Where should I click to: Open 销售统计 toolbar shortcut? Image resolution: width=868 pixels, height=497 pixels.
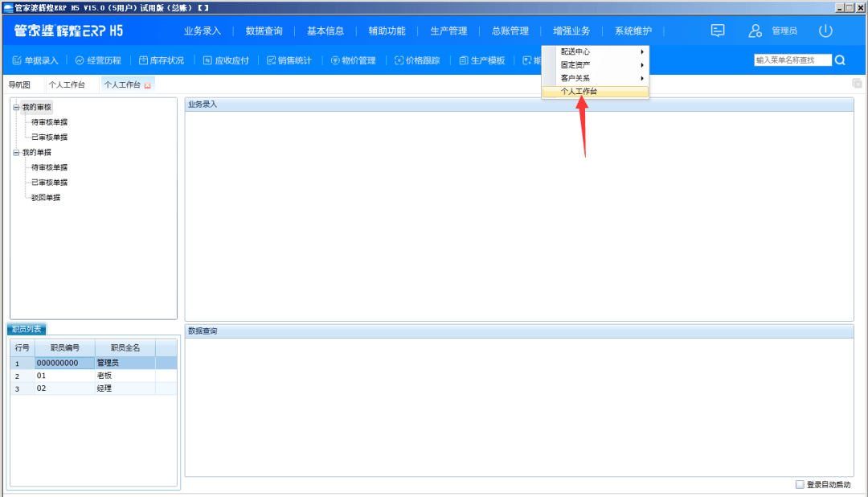point(289,60)
